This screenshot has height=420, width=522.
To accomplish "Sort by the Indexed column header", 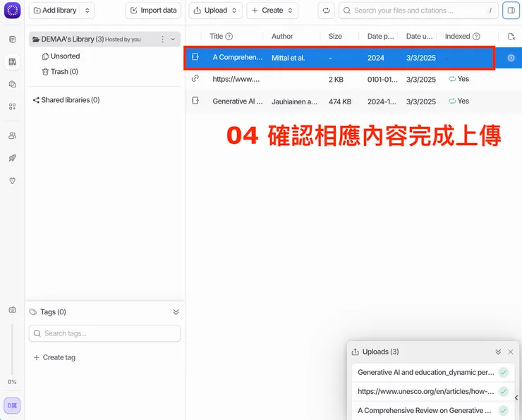I will click(457, 36).
